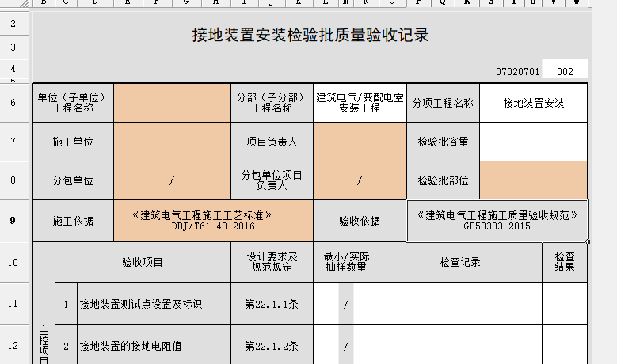This screenshot has height=364, width=617.
Task: Click the 检验批部位 label cell
Action: pyautogui.click(x=443, y=180)
